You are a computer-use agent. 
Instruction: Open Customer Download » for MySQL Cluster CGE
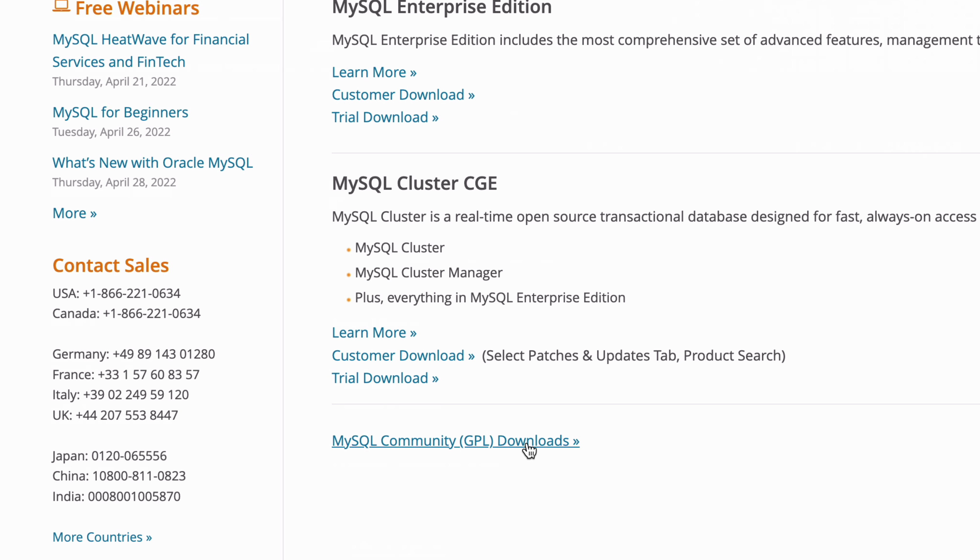pos(403,356)
